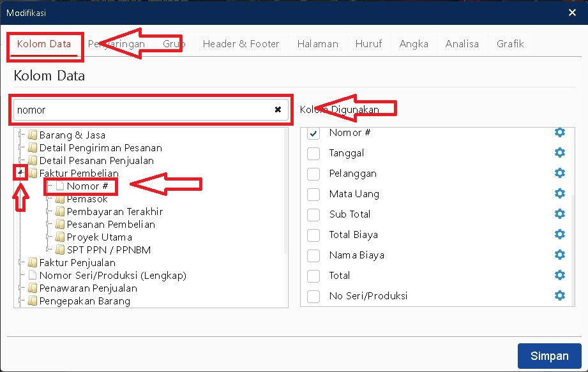The image size is (588, 372).
Task: Click the Mata Uang gear icon
Action: click(560, 194)
